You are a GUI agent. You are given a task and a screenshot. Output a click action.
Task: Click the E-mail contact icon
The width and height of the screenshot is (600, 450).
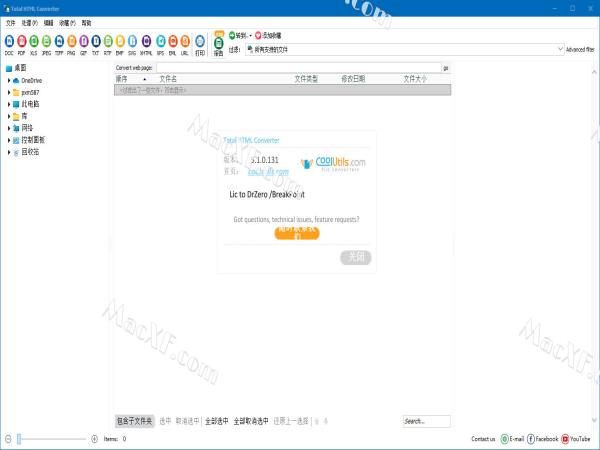coord(504,439)
